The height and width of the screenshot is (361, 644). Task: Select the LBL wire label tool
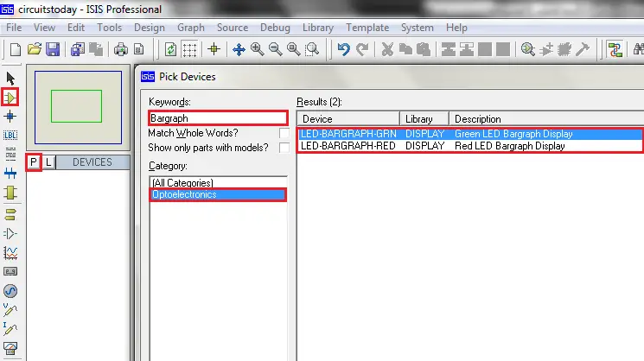pyautogui.click(x=10, y=136)
